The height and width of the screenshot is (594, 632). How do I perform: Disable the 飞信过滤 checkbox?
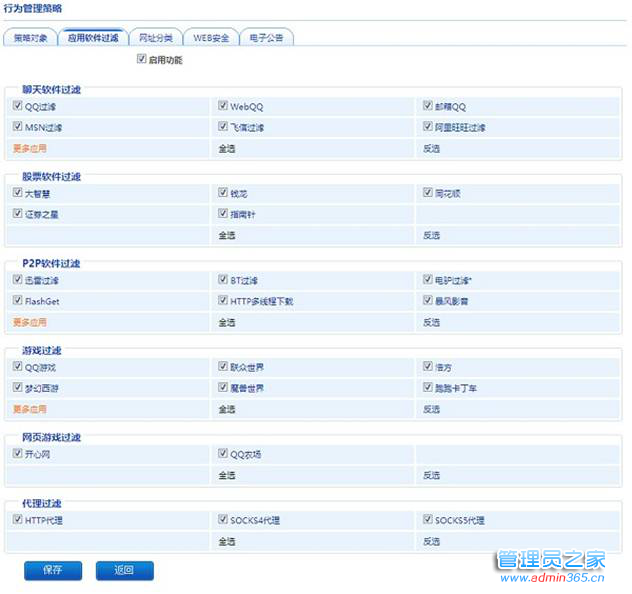[223, 127]
